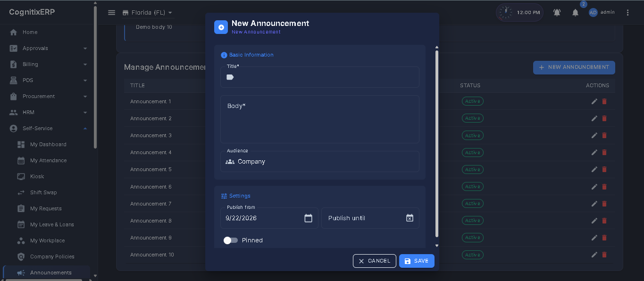The height and width of the screenshot is (281, 644).
Task: Open the Audience Company dropdown
Action: pos(320,162)
